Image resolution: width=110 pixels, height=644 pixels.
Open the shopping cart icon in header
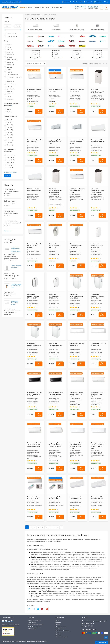coord(106,8)
